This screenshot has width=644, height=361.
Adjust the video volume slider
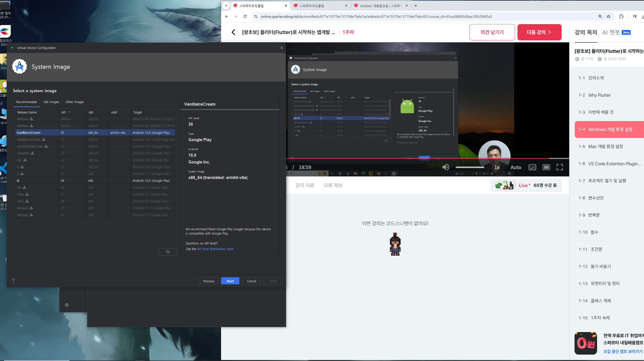(x=470, y=167)
